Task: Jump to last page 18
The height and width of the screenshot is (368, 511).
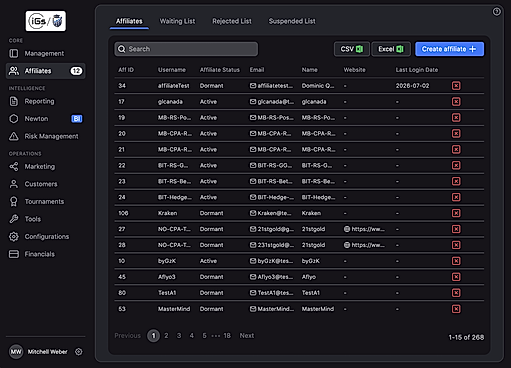Action: click(x=227, y=336)
